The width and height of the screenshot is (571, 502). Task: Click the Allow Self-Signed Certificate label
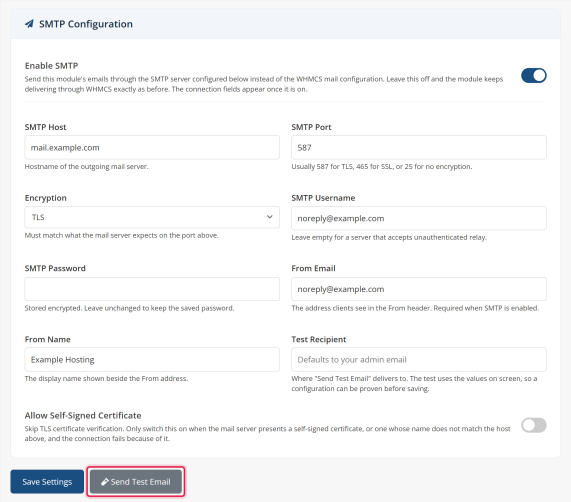pos(83,415)
